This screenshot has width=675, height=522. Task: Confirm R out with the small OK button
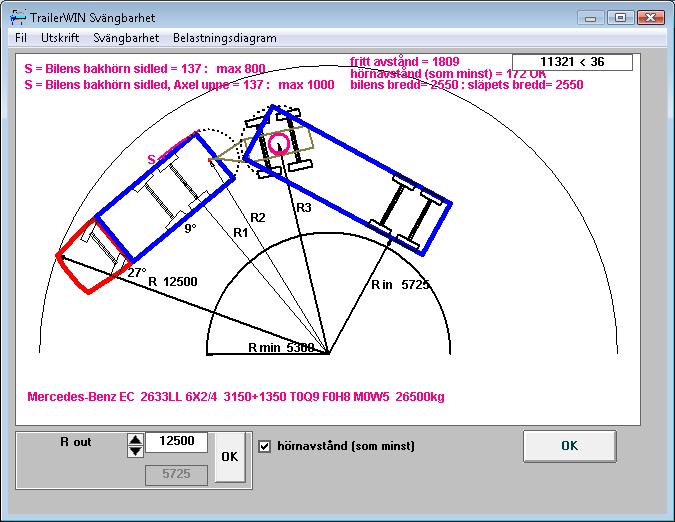pyautogui.click(x=230, y=457)
